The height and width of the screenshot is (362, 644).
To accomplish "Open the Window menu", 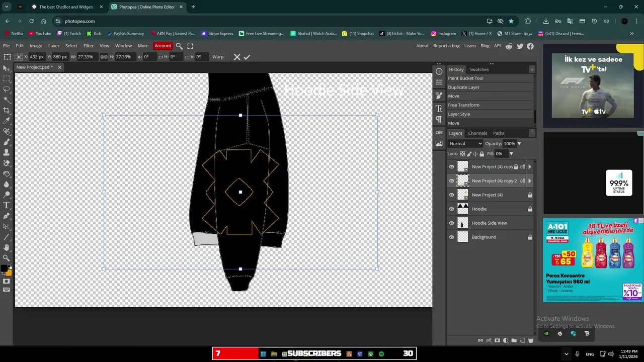I will tap(123, 46).
